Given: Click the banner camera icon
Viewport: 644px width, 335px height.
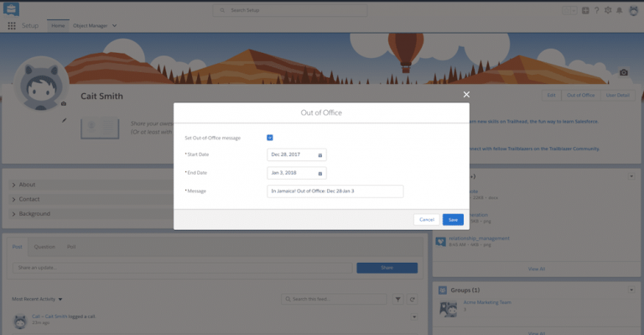Looking at the screenshot, I should (624, 72).
